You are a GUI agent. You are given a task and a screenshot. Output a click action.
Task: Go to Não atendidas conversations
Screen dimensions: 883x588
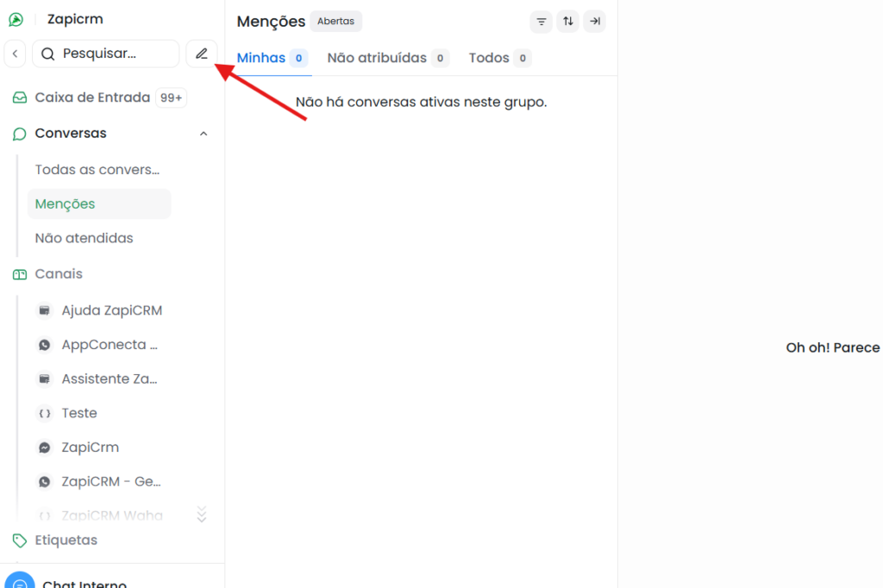click(x=84, y=238)
